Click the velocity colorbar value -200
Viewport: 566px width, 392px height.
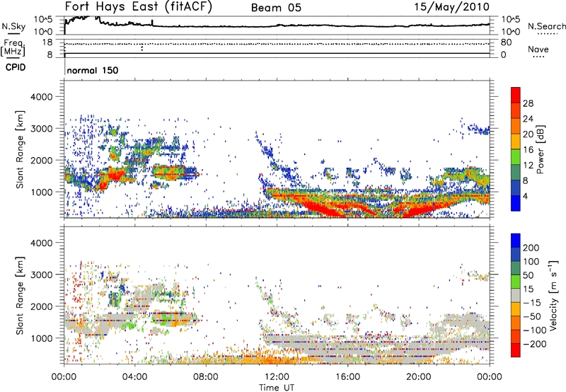[534, 344]
